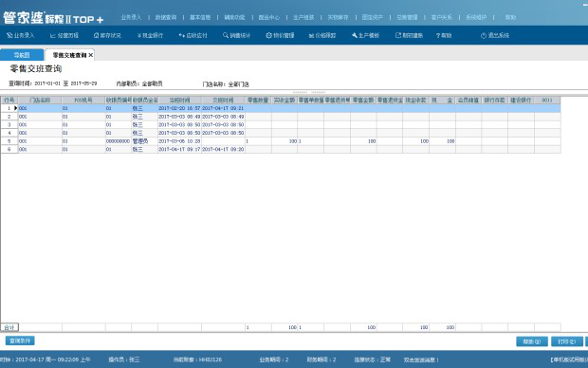The width and height of the screenshot is (588, 368).
Task: Click the 交班时间 column header
Action: (x=223, y=101)
